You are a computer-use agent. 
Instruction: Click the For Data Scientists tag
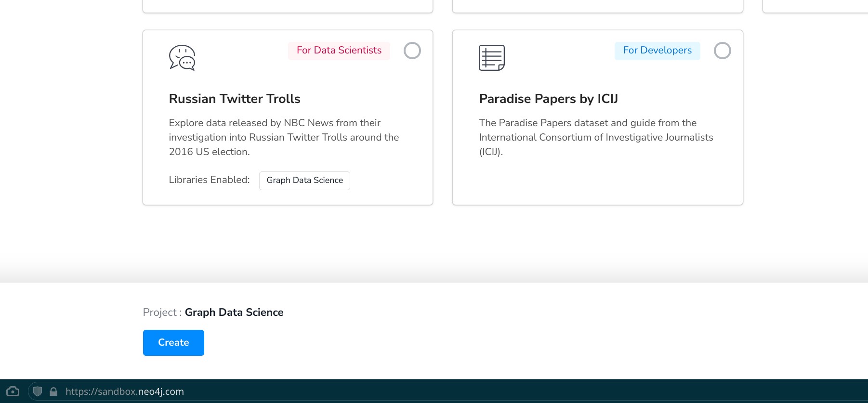[x=339, y=51]
